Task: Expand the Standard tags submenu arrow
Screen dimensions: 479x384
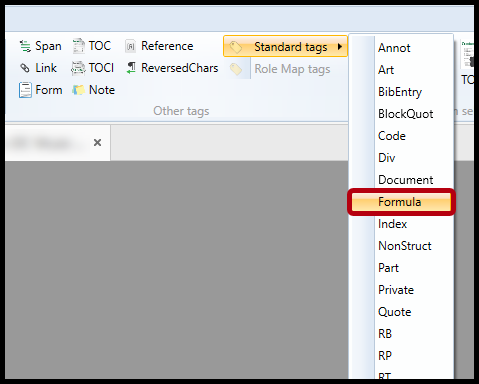Action: pos(340,47)
